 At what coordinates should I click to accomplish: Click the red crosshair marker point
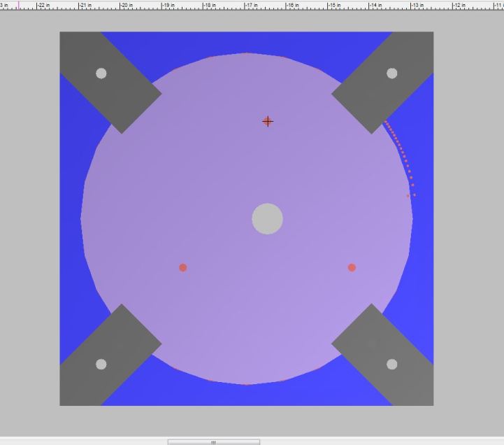click(268, 121)
